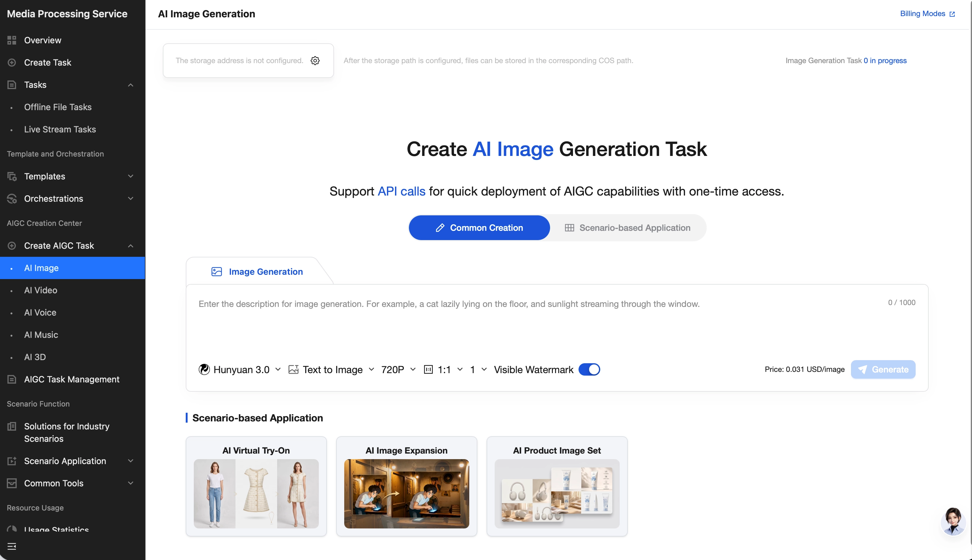Click the Image Generation tab picture icon
This screenshot has width=972, height=560.
point(217,272)
